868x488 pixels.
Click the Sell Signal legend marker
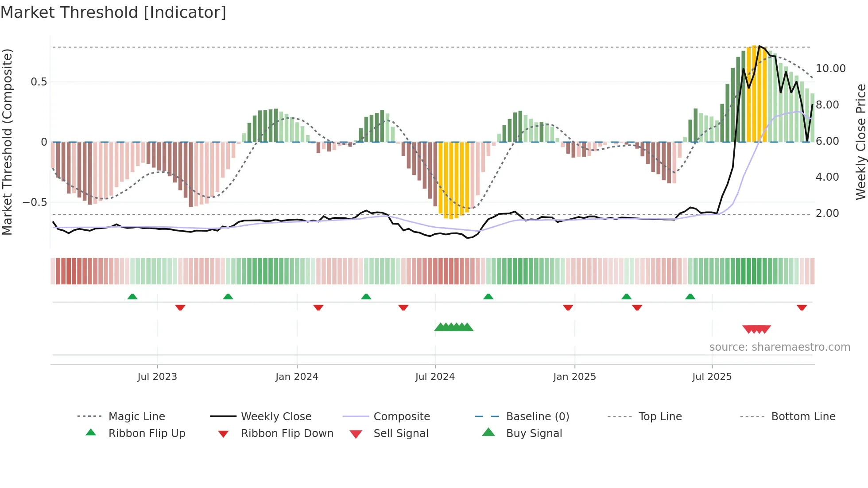point(356,434)
